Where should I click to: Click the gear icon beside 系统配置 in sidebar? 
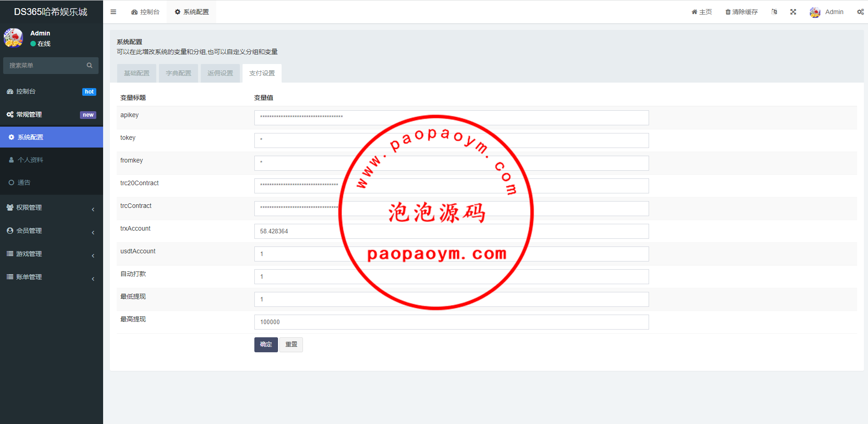click(11, 137)
